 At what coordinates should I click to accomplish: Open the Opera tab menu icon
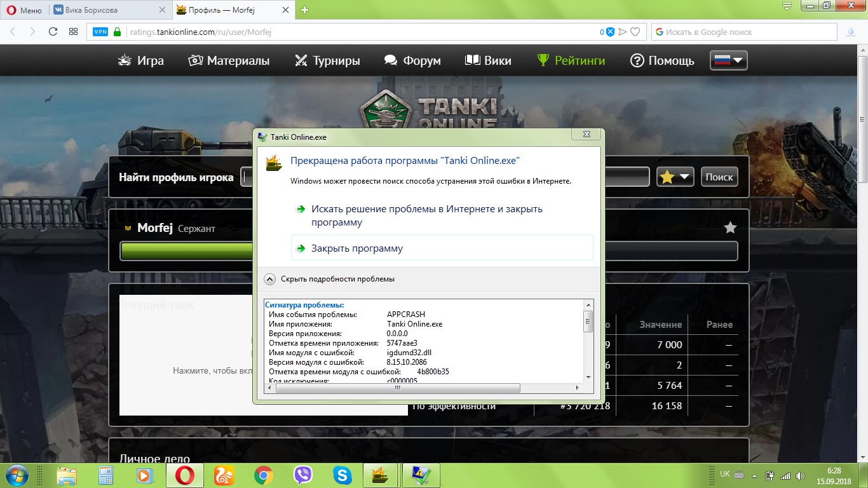(x=786, y=6)
